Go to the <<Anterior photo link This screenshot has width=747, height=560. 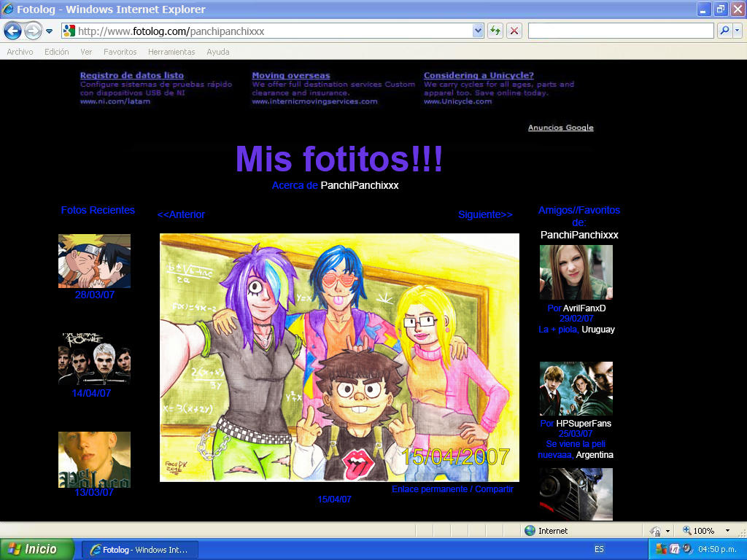click(181, 214)
